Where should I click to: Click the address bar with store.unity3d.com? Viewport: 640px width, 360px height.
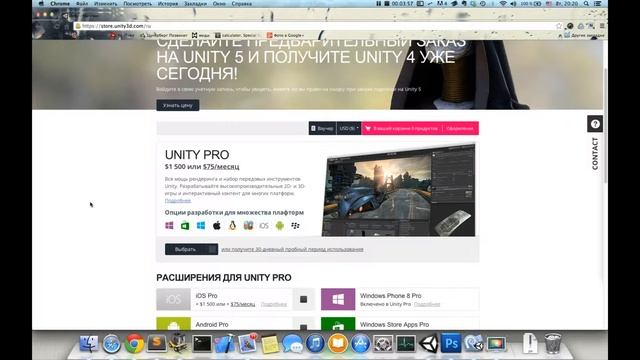[314, 26]
